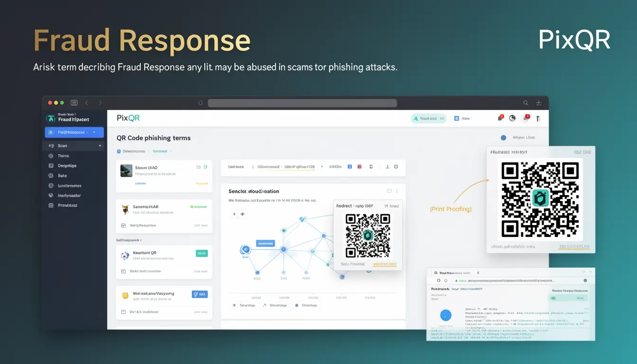The height and width of the screenshot is (364, 637).
Task: Click the large QR code in the right card
Action: 540,200
